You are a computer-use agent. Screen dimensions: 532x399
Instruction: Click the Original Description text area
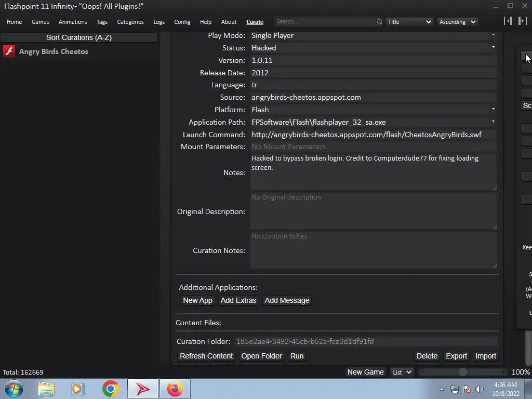click(x=374, y=211)
